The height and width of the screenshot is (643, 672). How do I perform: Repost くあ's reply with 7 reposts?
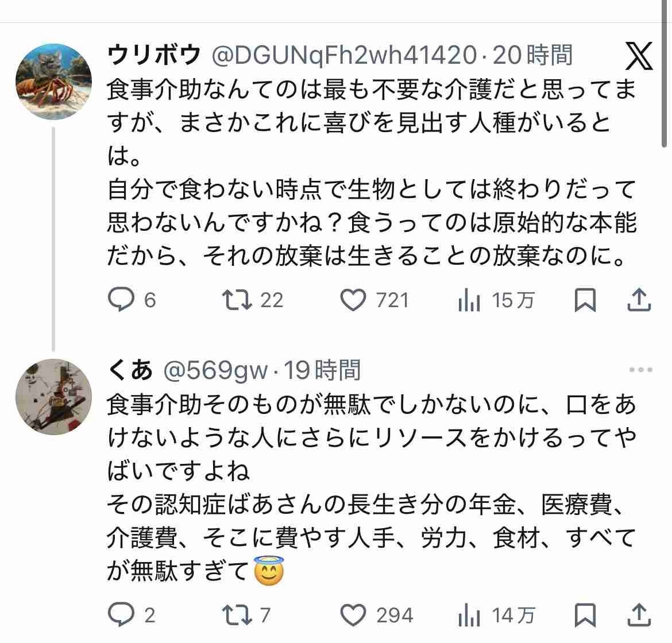click(238, 615)
